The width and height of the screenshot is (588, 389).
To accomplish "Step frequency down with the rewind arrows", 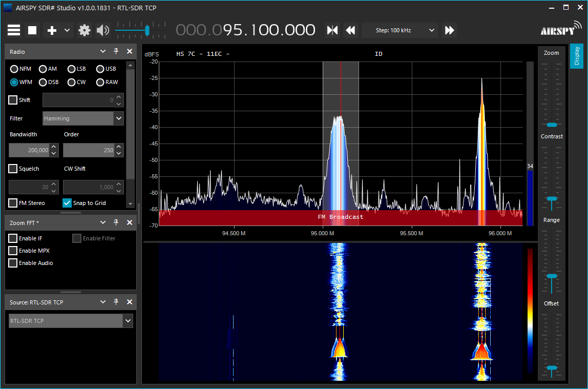I will 351,30.
